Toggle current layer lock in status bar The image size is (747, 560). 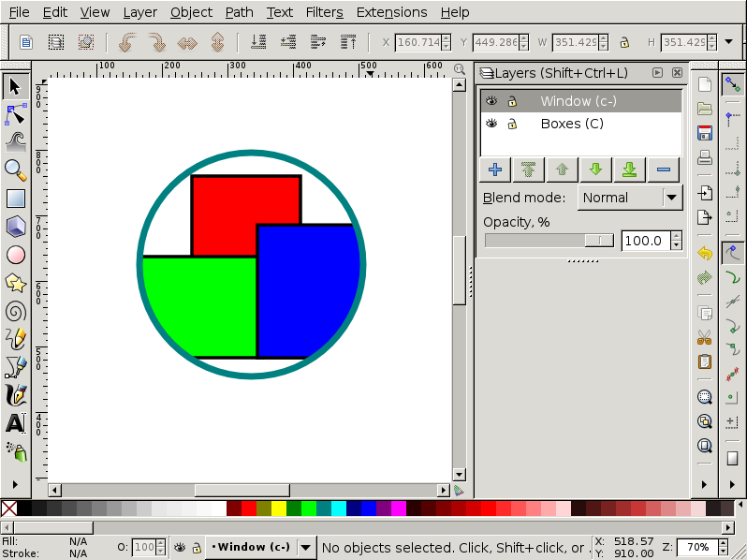click(197, 548)
